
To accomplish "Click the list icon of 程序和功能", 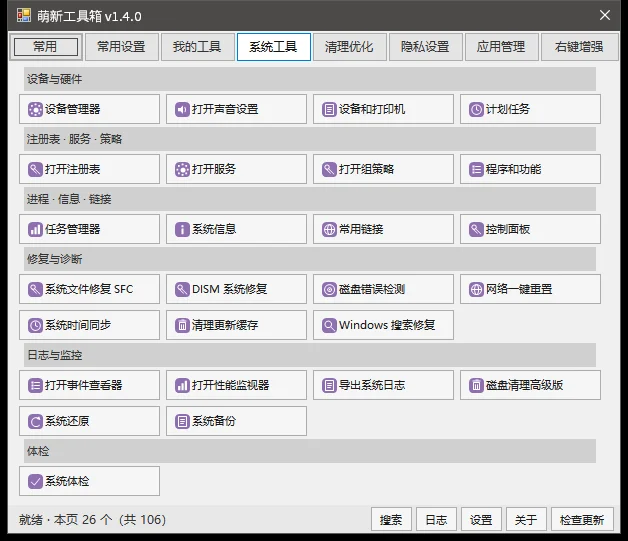I will pos(476,169).
